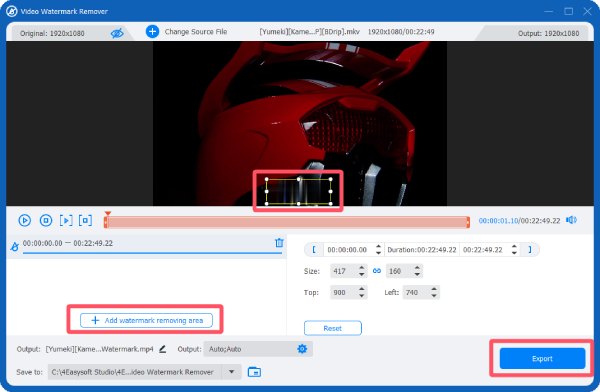Delete the watermark segment with trash icon
This screenshot has width=600, height=392.
[279, 243]
